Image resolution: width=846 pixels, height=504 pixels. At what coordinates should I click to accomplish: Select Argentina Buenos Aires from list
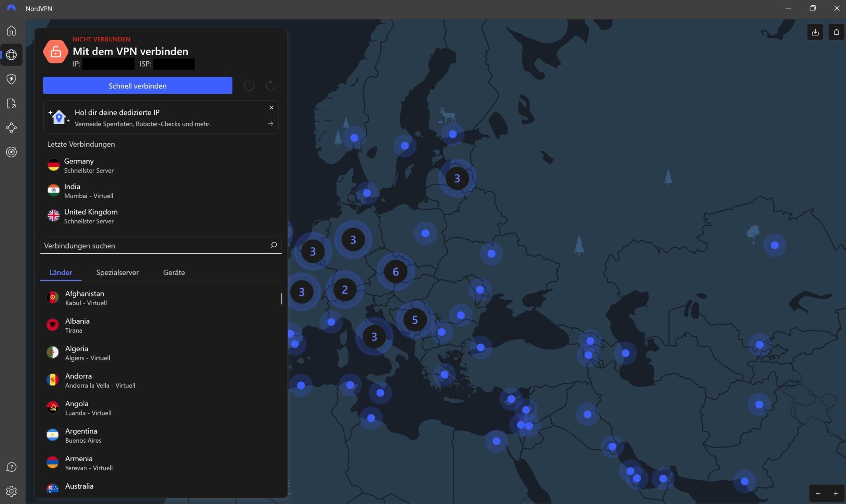(161, 435)
